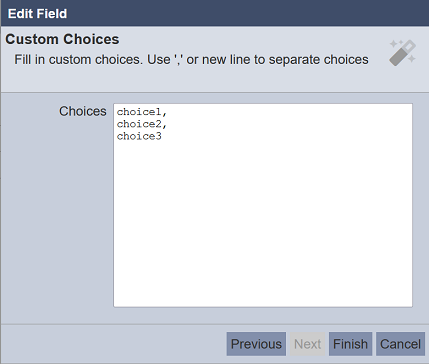Click the Edit Field title bar
The height and width of the screenshot is (364, 429).
pos(215,13)
